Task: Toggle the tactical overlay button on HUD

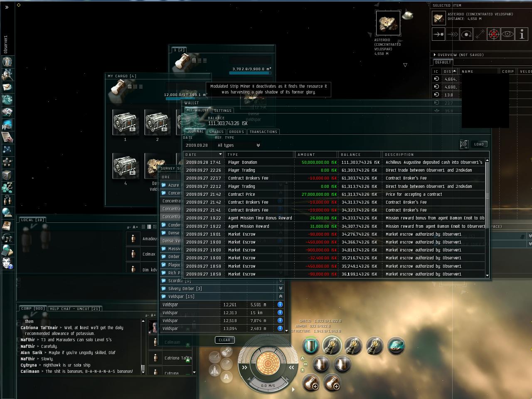Action: click(214, 358)
